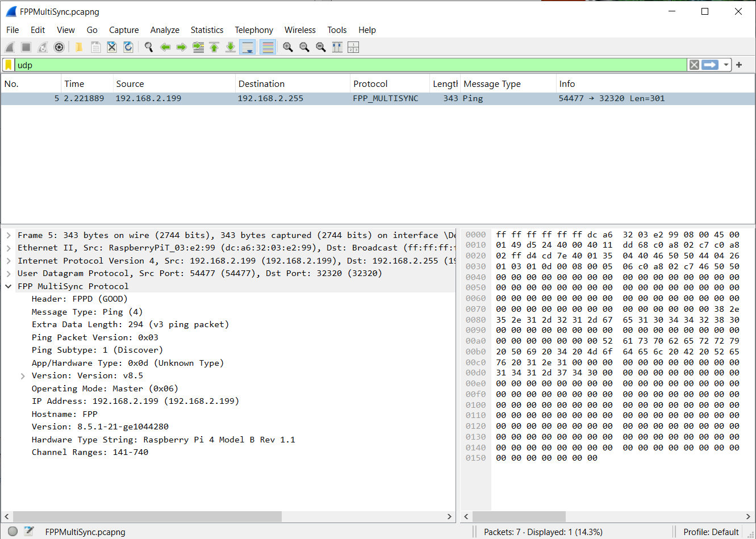
Task: Restart the current capture
Action: point(43,47)
